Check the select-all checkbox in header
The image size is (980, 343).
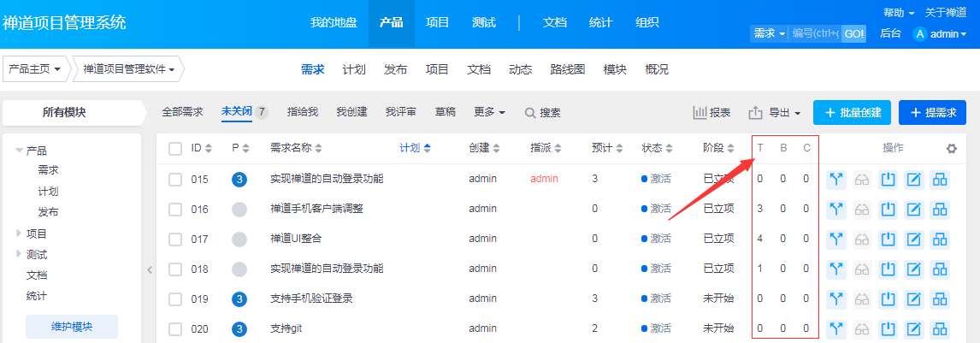click(175, 149)
